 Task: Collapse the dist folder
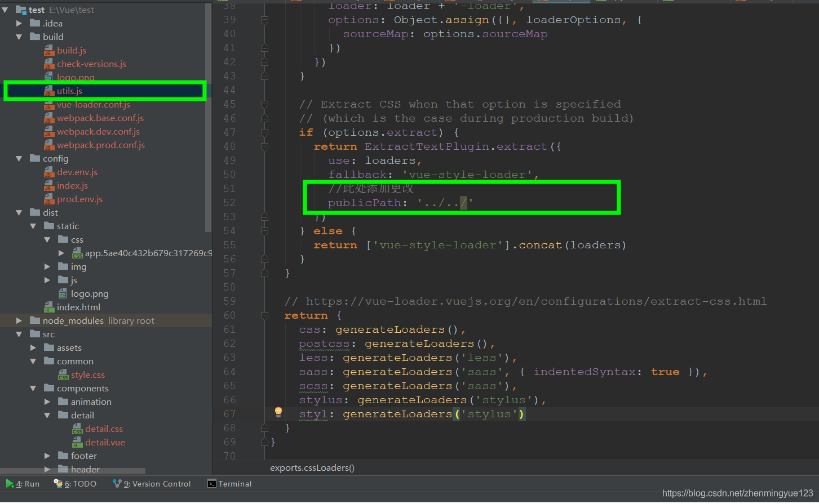(x=19, y=212)
